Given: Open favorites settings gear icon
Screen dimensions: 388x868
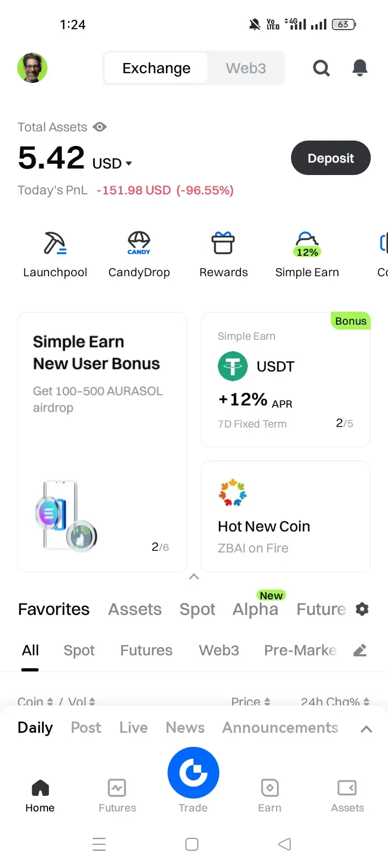Looking at the screenshot, I should 362,609.
